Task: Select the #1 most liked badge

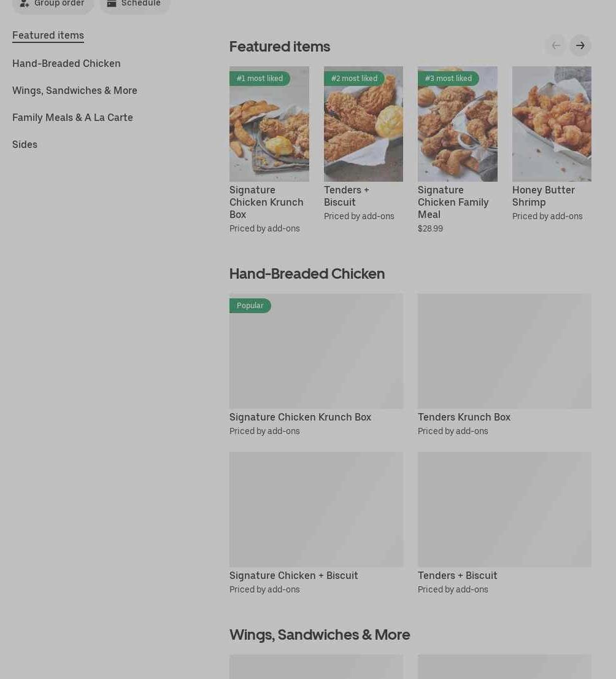Action: click(260, 79)
